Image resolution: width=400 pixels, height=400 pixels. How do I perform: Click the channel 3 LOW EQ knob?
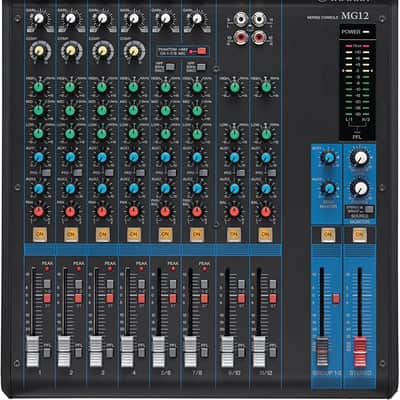102,134
